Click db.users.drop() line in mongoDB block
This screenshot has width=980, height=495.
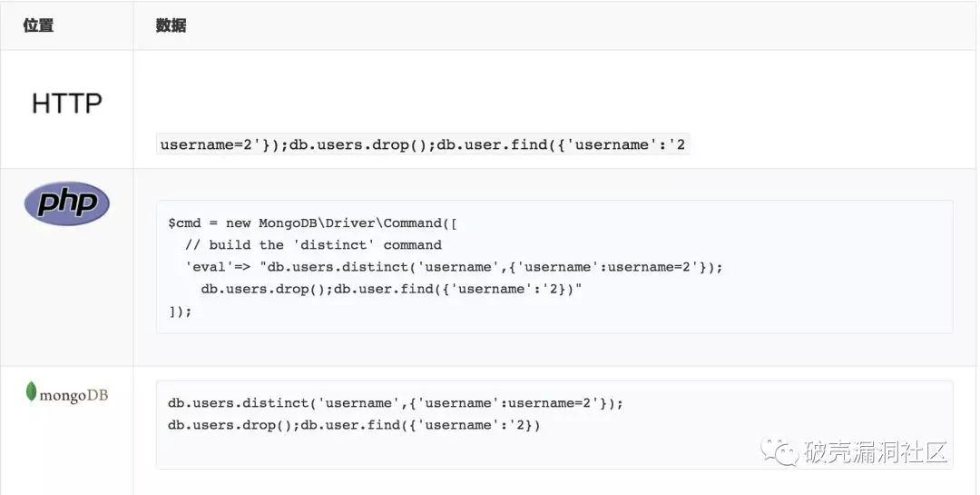(354, 425)
